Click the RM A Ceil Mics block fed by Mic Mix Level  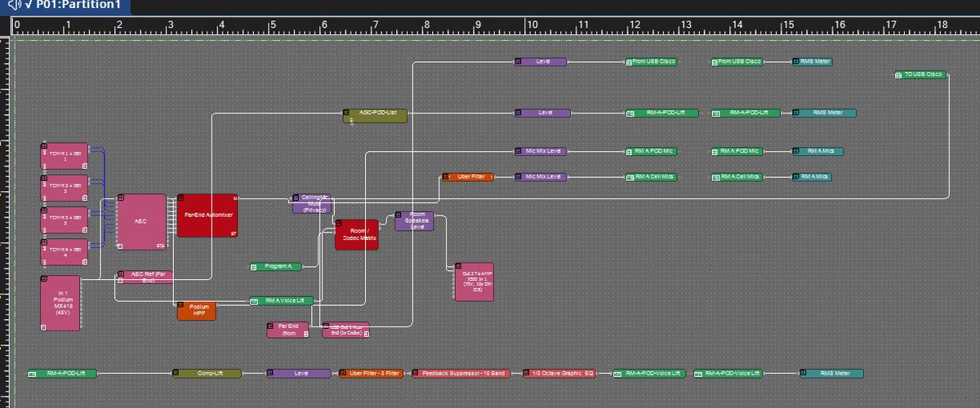[652, 176]
